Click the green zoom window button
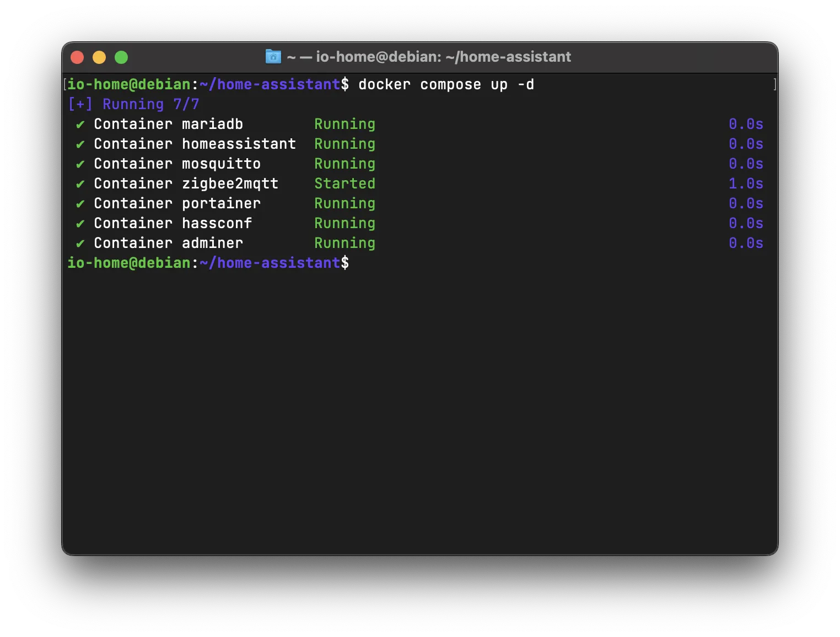The width and height of the screenshot is (840, 637). 121,57
